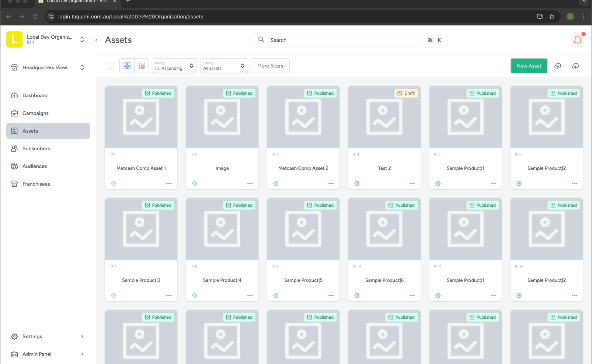Open the Filter by All assets dropdown
The width and height of the screenshot is (592, 364).
tap(224, 66)
